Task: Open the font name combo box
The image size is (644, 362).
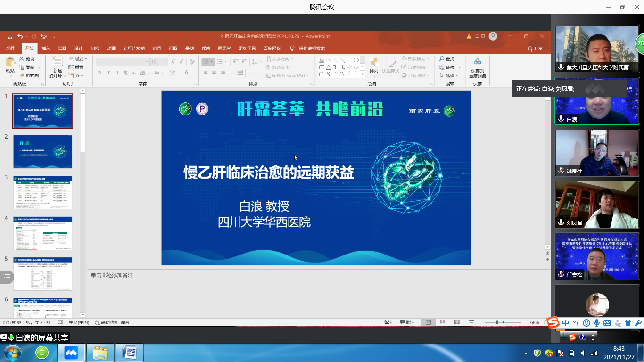Action: tap(122, 62)
